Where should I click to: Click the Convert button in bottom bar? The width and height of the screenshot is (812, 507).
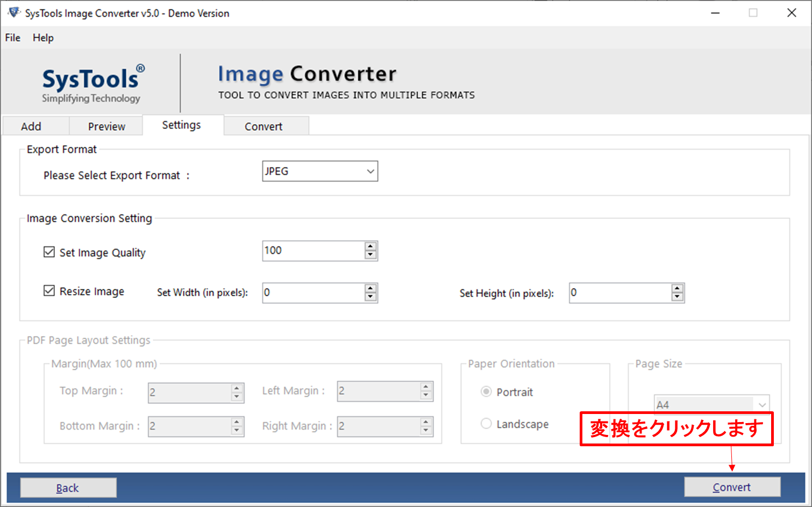click(732, 487)
